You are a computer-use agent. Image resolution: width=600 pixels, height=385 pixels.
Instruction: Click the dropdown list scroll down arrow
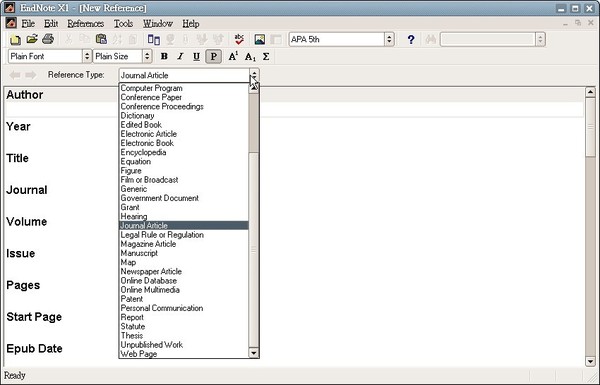click(254, 353)
